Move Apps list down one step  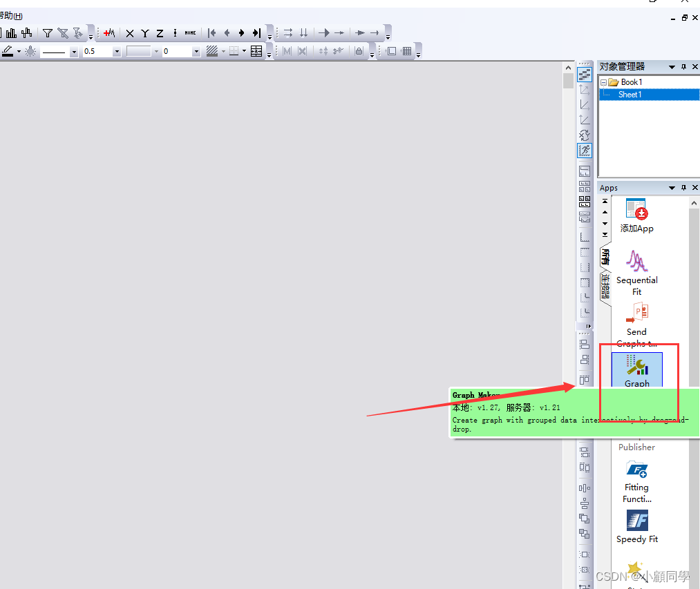[x=605, y=224]
